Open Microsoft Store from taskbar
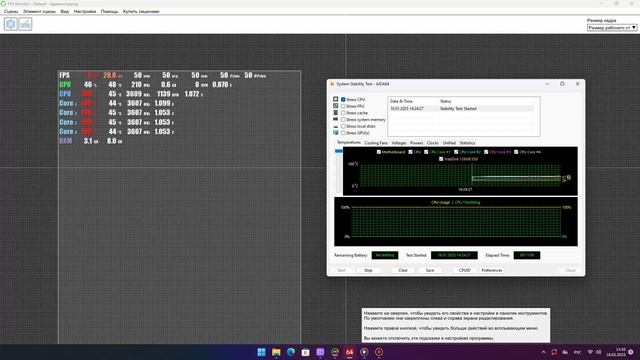Image resolution: width=640 pixels, height=360 pixels. [x=305, y=352]
